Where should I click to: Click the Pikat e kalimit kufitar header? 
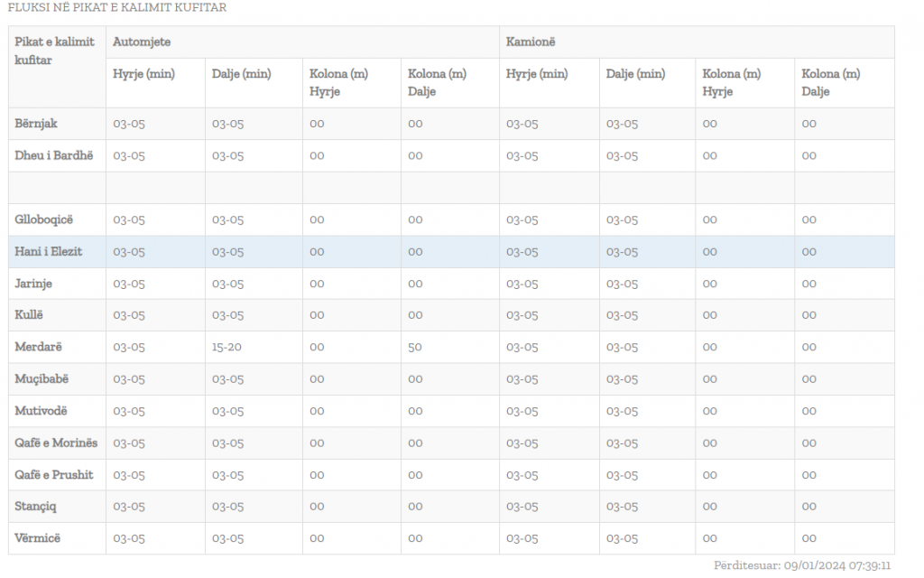pos(54,51)
